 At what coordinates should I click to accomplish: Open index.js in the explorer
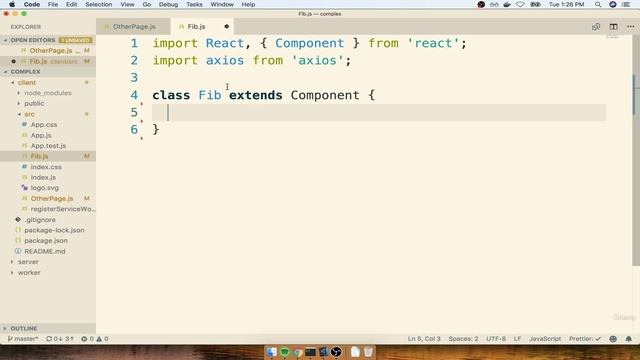(x=43, y=178)
